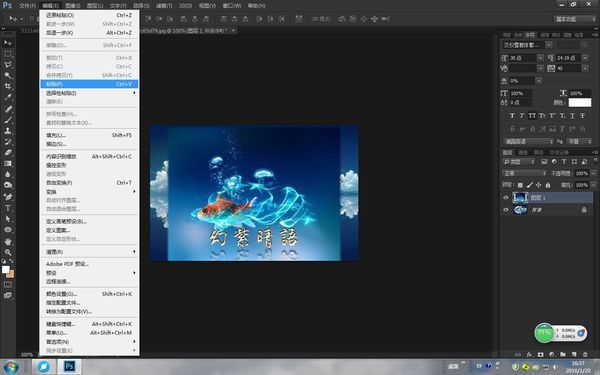Image resolution: width=600 pixels, height=375 pixels.
Task: Click the text color white swatch
Action: coord(580,102)
